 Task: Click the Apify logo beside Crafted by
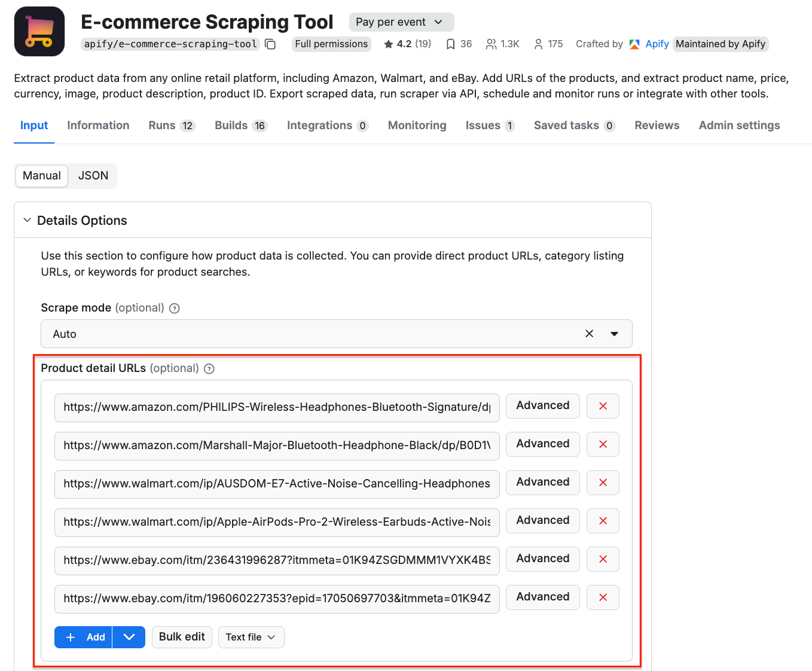point(634,44)
